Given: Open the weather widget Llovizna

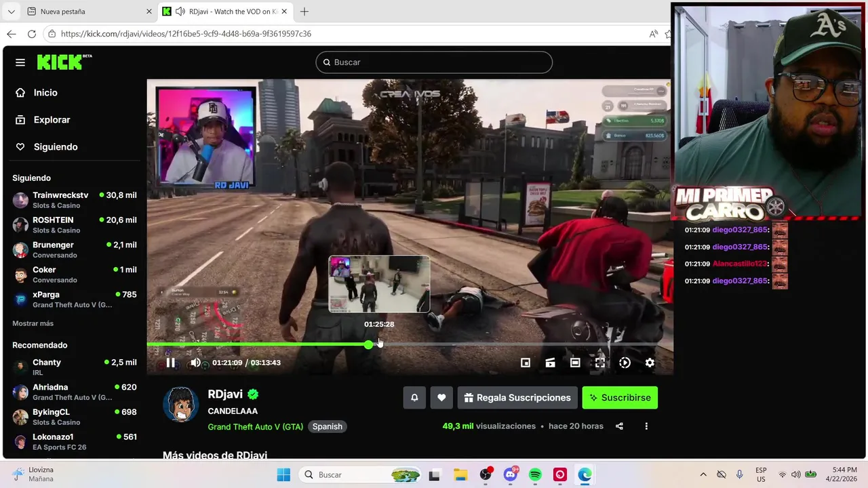Looking at the screenshot, I should click(x=34, y=474).
